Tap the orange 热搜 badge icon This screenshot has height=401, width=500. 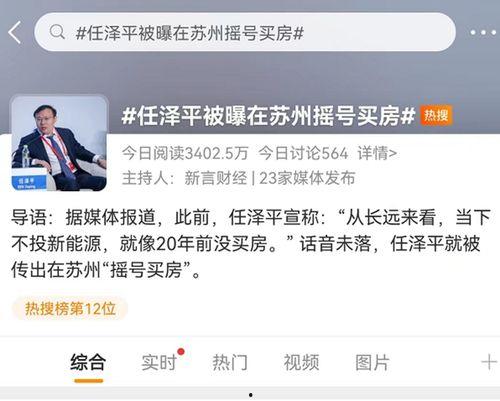[x=436, y=115]
